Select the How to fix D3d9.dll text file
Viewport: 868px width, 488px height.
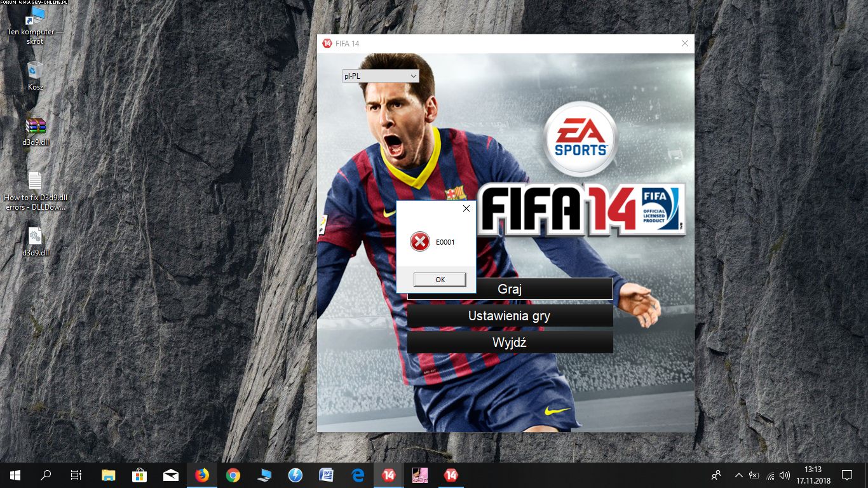(x=36, y=191)
